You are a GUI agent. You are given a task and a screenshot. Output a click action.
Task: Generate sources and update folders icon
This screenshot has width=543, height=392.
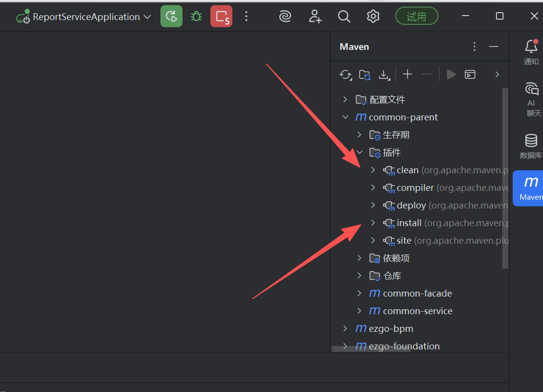(x=364, y=74)
